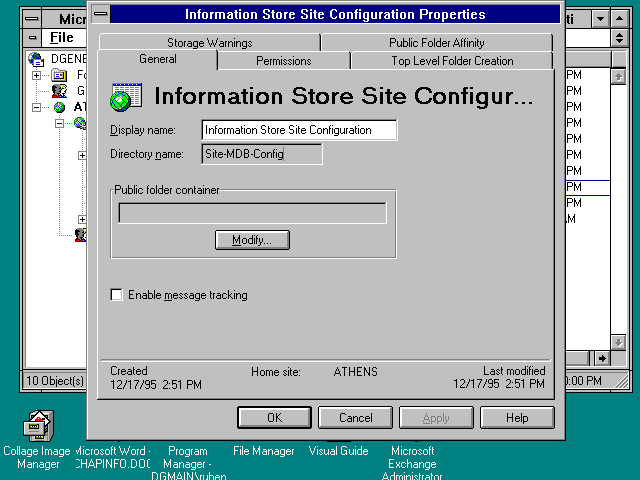Viewport: 640px width, 480px height.
Task: Select the recipients people icon at tree bottom
Action: point(80,235)
